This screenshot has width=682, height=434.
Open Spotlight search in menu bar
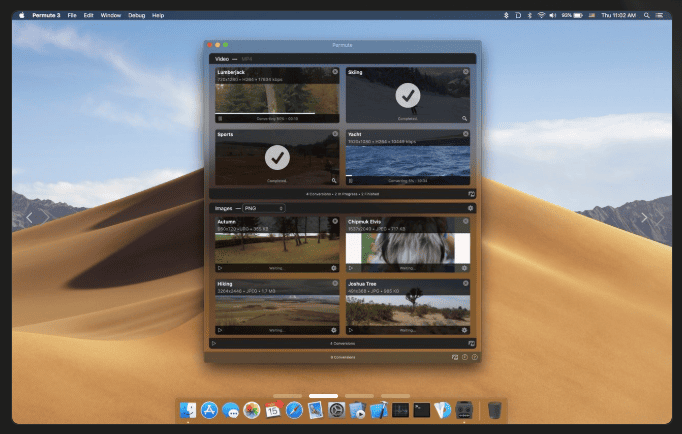[x=647, y=15]
